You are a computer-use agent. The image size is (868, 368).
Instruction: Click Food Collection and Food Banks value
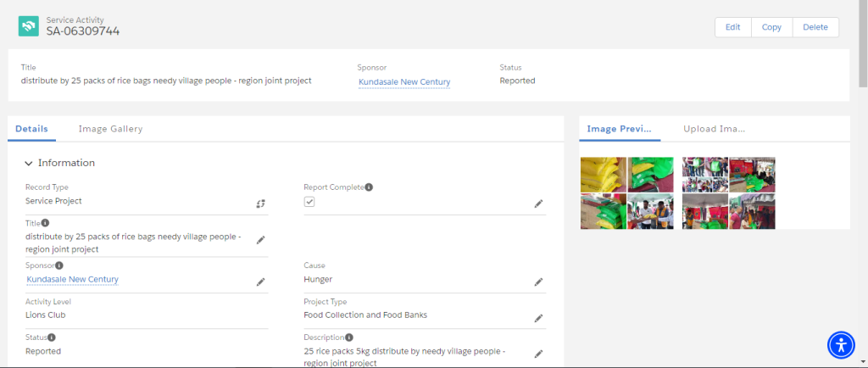[x=365, y=315]
